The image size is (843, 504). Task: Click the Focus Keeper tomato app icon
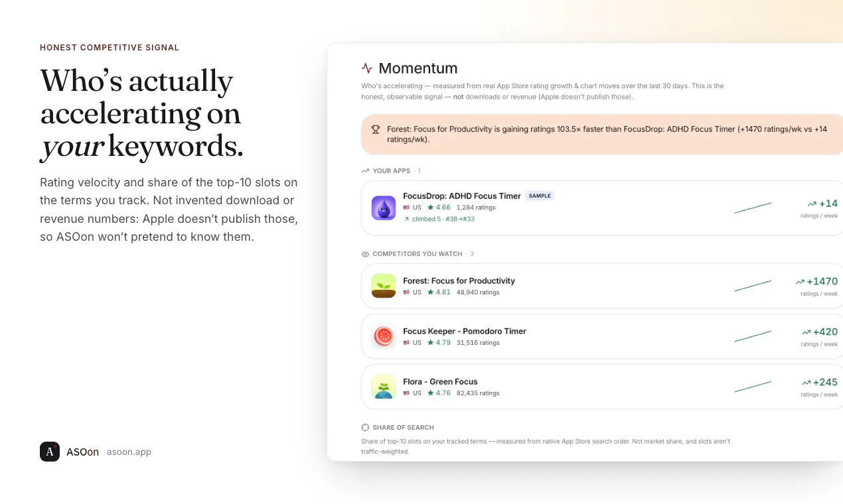point(384,336)
